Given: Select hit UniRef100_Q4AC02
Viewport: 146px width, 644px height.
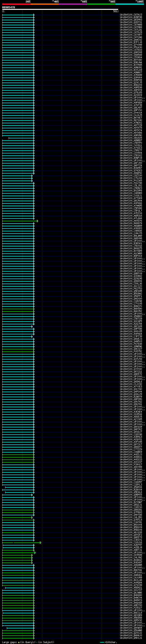Looking at the screenshot, I should click(x=131, y=40).
